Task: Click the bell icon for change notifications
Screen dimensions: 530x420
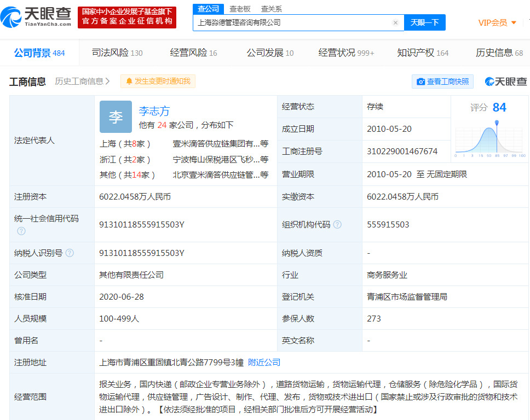Action: (129, 81)
